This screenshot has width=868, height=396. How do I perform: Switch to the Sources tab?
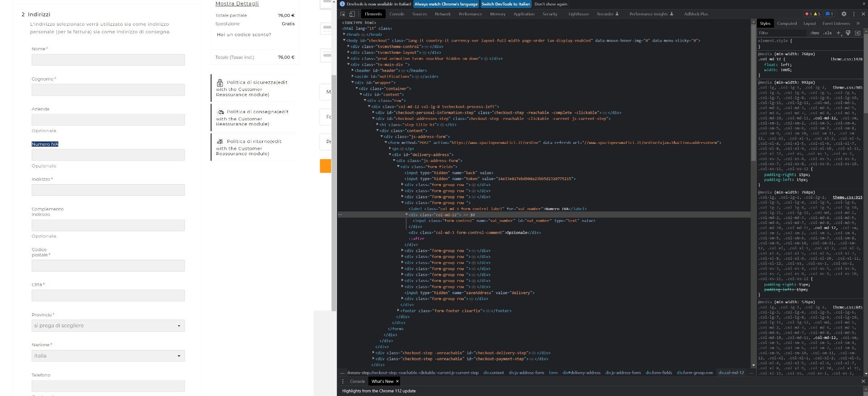click(x=420, y=14)
